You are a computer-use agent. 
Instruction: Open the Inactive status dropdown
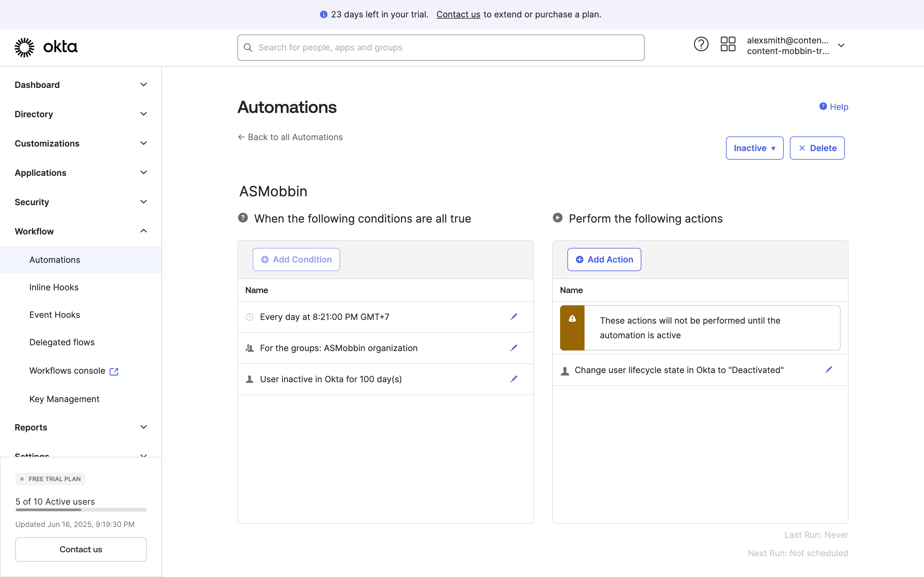pos(754,148)
